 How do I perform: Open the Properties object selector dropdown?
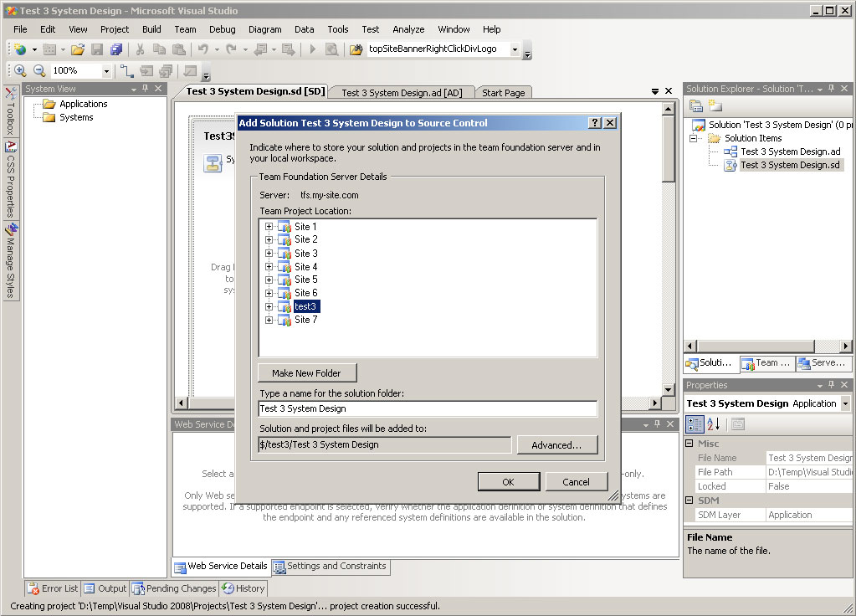(846, 403)
